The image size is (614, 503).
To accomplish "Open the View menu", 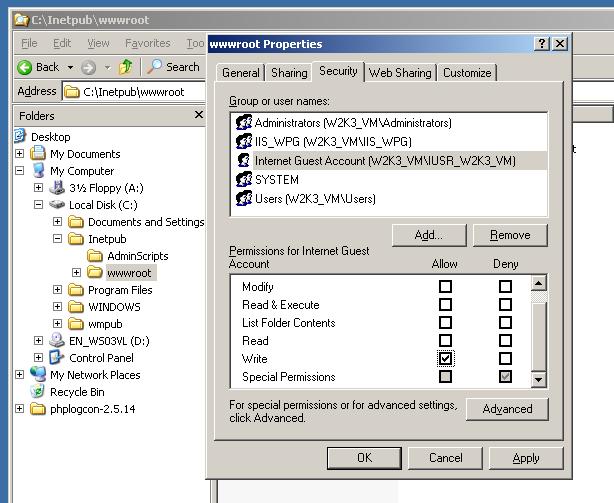I will pos(98,43).
